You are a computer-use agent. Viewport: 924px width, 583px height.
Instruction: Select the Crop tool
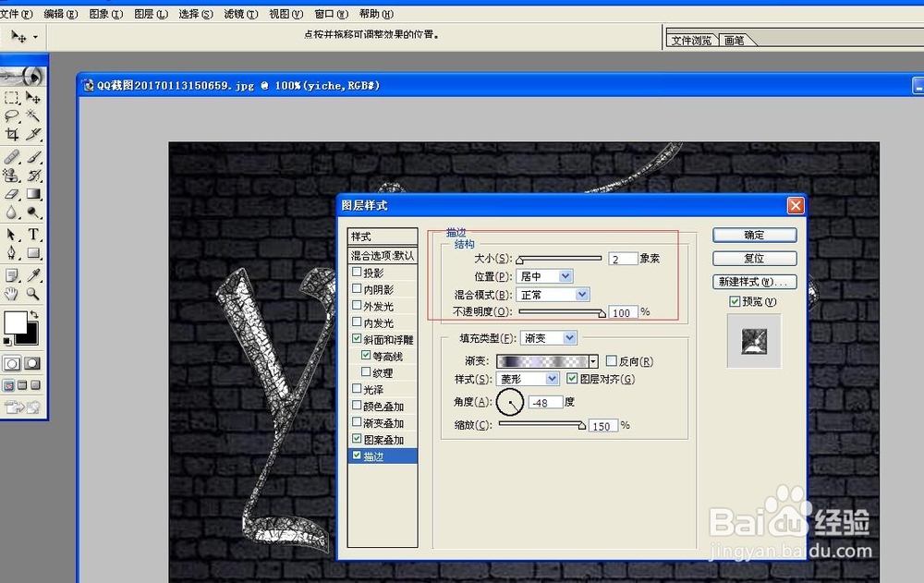pos(12,134)
